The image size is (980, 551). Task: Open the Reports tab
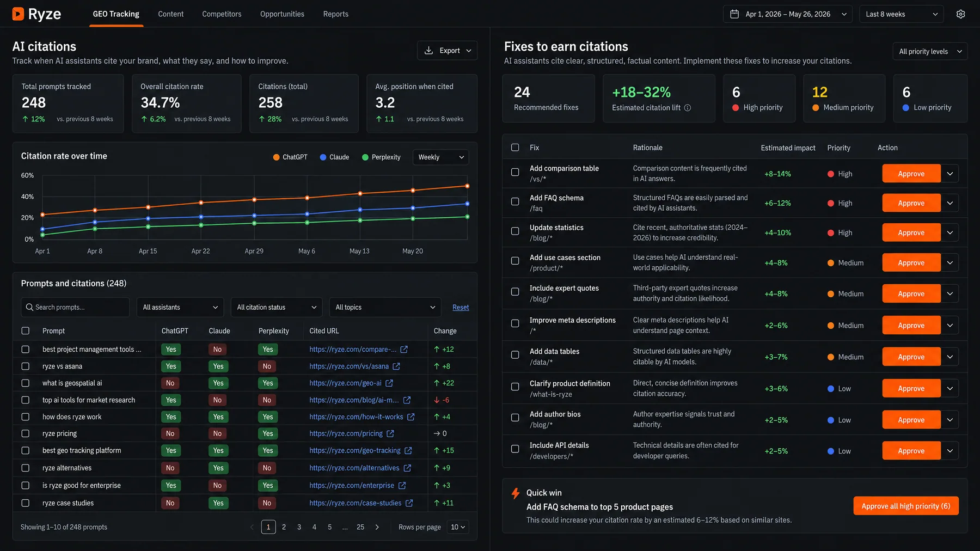coord(336,14)
